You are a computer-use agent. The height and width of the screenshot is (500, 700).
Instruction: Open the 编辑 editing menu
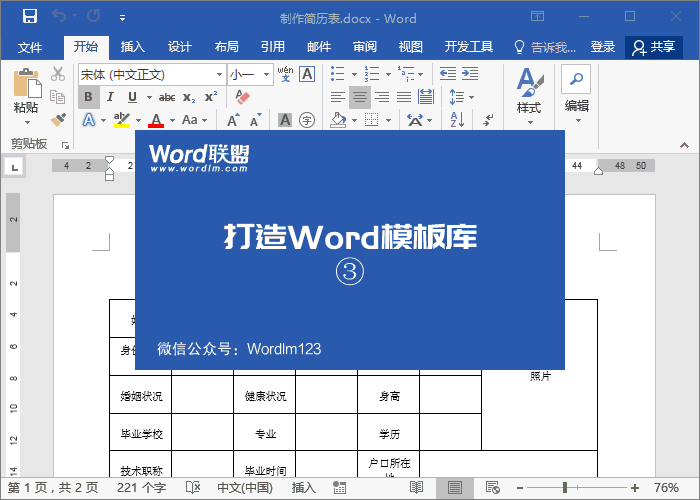pos(577,95)
